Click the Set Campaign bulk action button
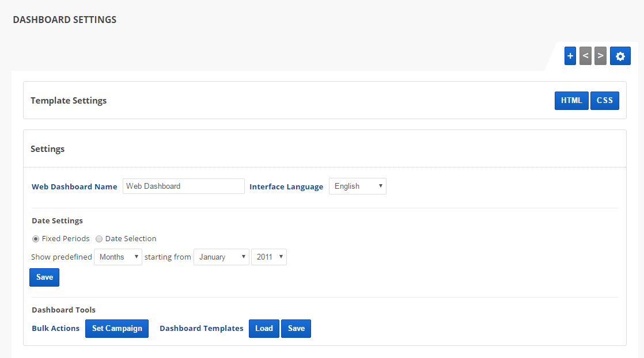The height and width of the screenshot is (358, 644). (x=117, y=329)
